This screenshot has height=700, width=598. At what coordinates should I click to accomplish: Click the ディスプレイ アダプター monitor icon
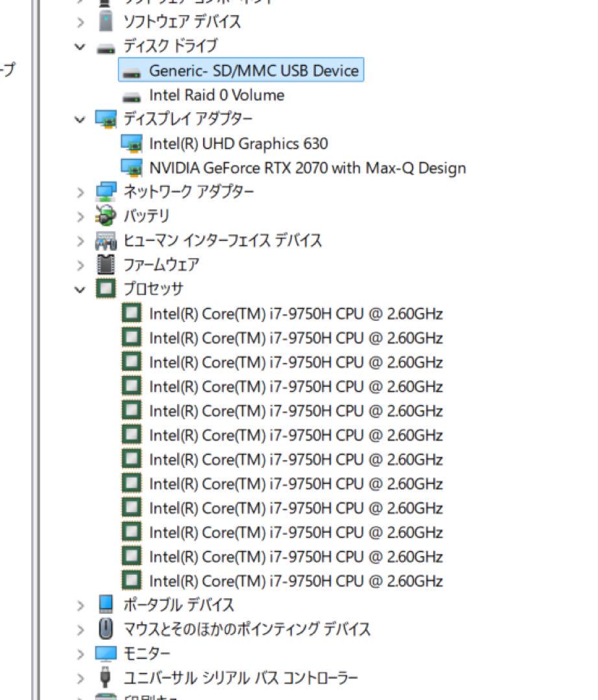click(x=106, y=119)
